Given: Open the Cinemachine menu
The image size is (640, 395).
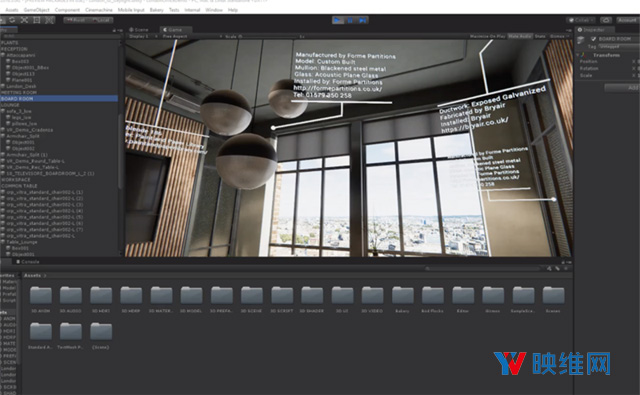Looking at the screenshot, I should pyautogui.click(x=99, y=10).
